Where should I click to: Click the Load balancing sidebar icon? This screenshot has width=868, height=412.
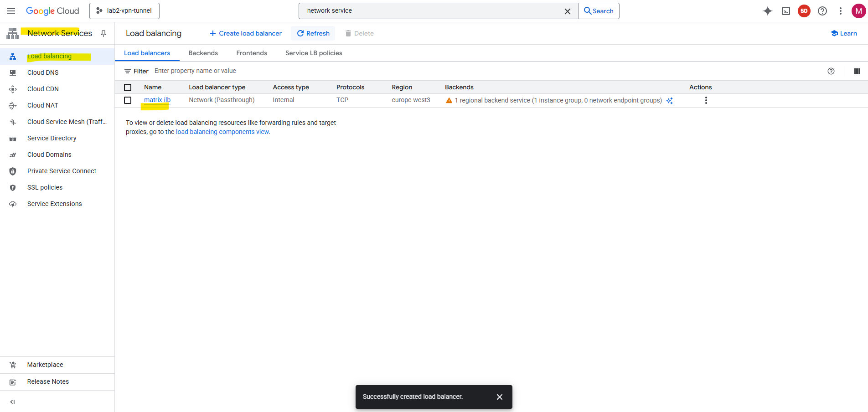tap(13, 57)
